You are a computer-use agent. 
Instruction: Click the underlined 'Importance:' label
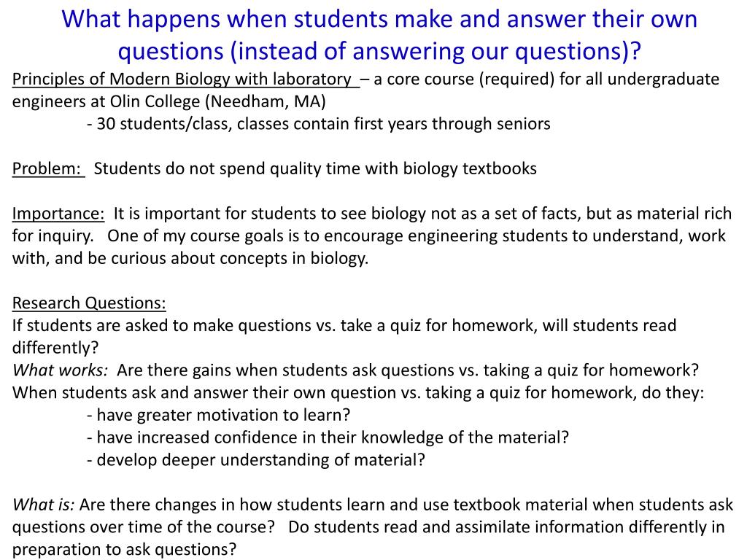pos(58,214)
